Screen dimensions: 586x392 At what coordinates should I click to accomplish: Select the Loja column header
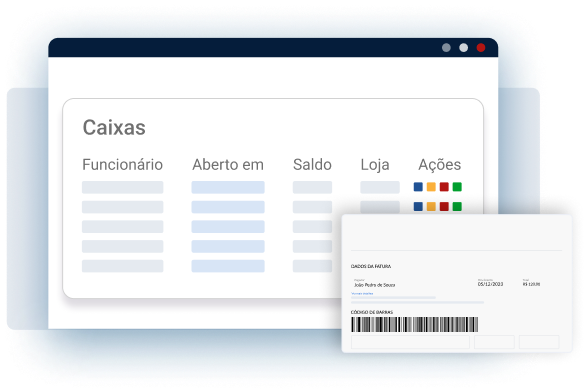375,165
